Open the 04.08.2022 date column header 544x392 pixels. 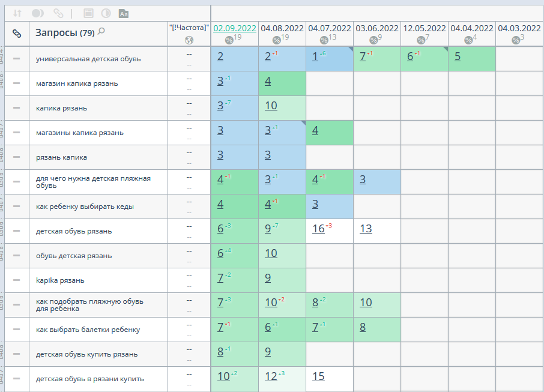282,28
